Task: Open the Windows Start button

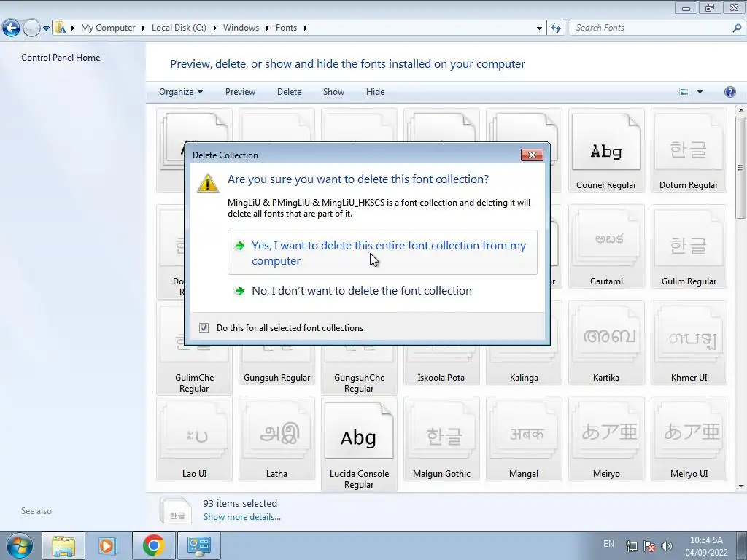Action: pos(20,545)
